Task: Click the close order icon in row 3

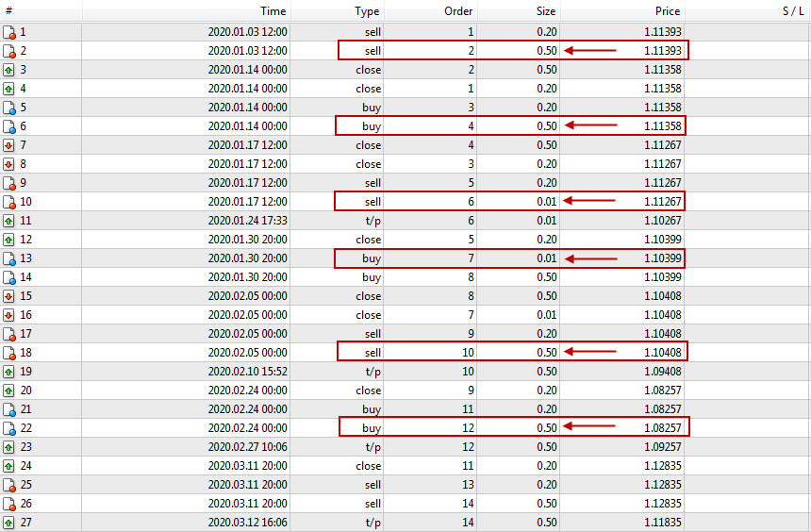Action: click(9, 70)
